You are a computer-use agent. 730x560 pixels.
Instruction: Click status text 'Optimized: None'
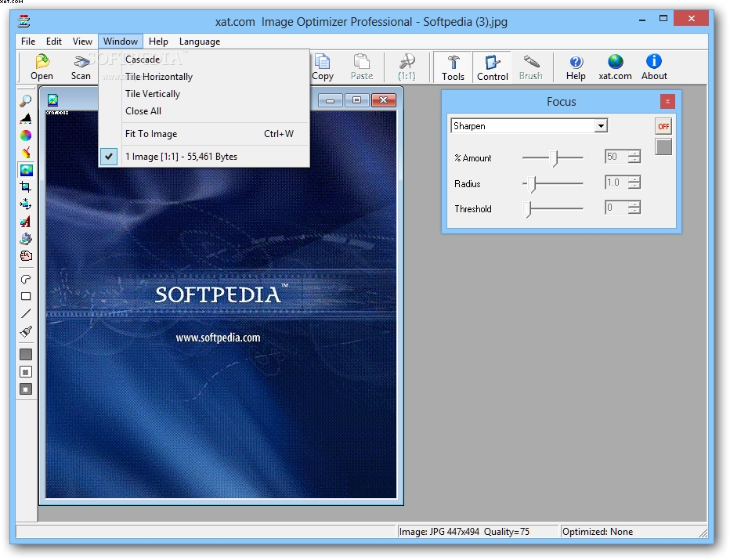tap(598, 532)
